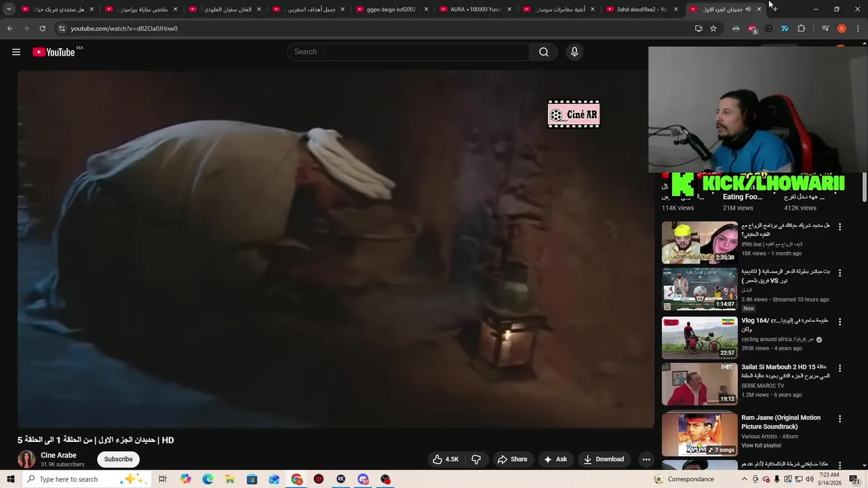
Task: Click the Windows taskbar search box
Action: pyautogui.click(x=87, y=479)
